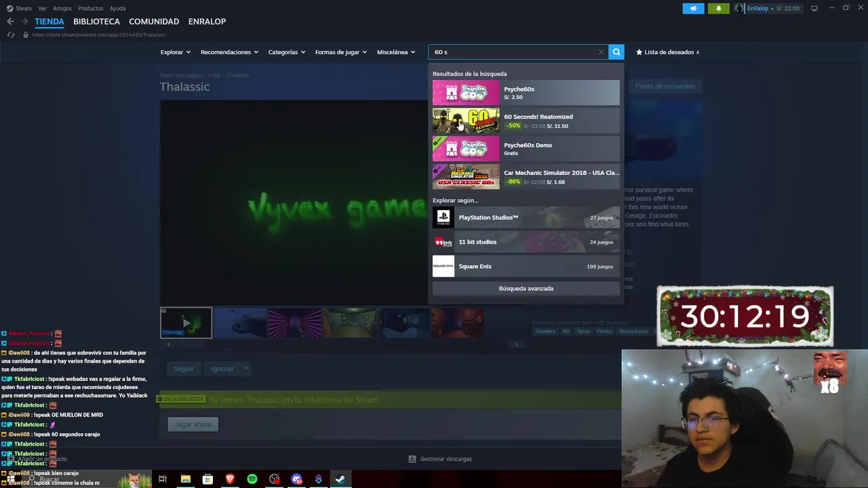Viewport: 868px width, 488px height.
Task: Select Car Mechanic Simulator 2018 USA Classic result
Action: [526, 176]
